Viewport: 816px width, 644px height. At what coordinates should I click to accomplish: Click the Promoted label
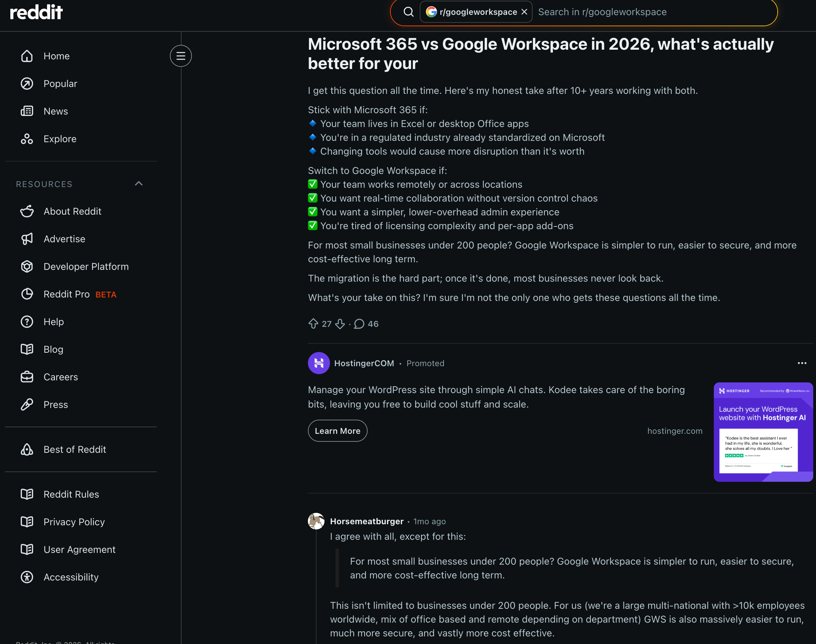pos(425,363)
